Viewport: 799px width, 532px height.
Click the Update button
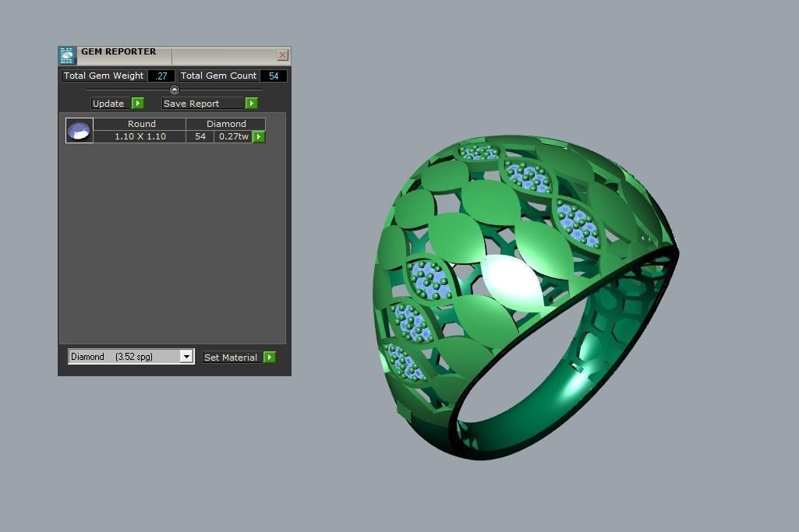point(111,104)
